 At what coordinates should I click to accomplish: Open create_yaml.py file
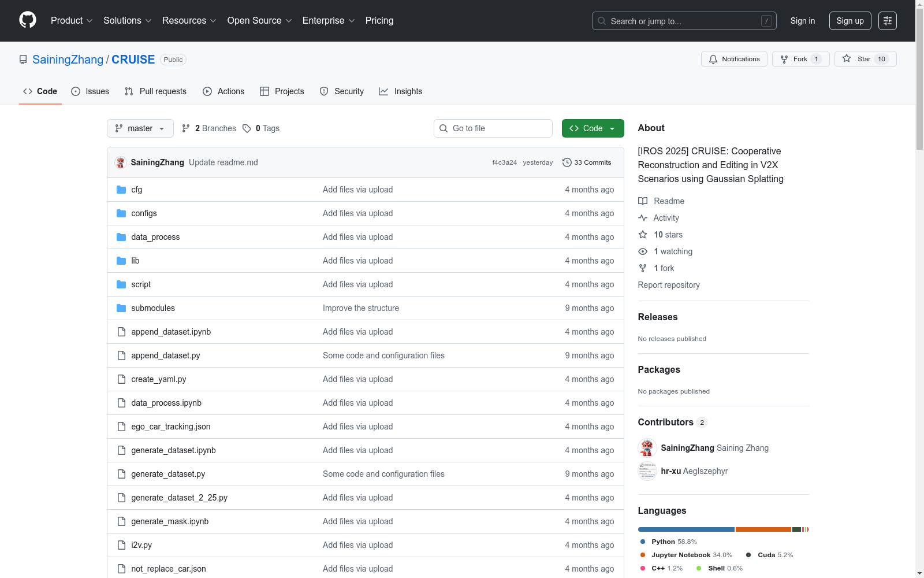click(159, 379)
